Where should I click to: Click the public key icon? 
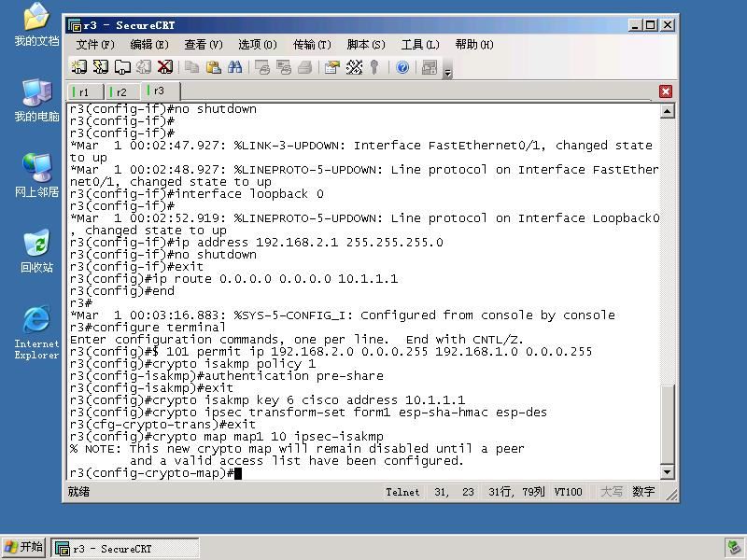[x=374, y=67]
